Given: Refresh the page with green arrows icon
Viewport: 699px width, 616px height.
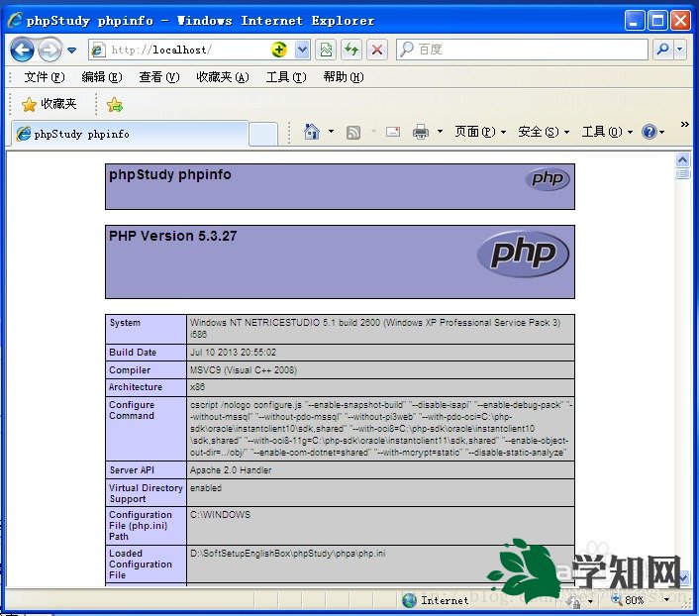Looking at the screenshot, I should click(351, 50).
